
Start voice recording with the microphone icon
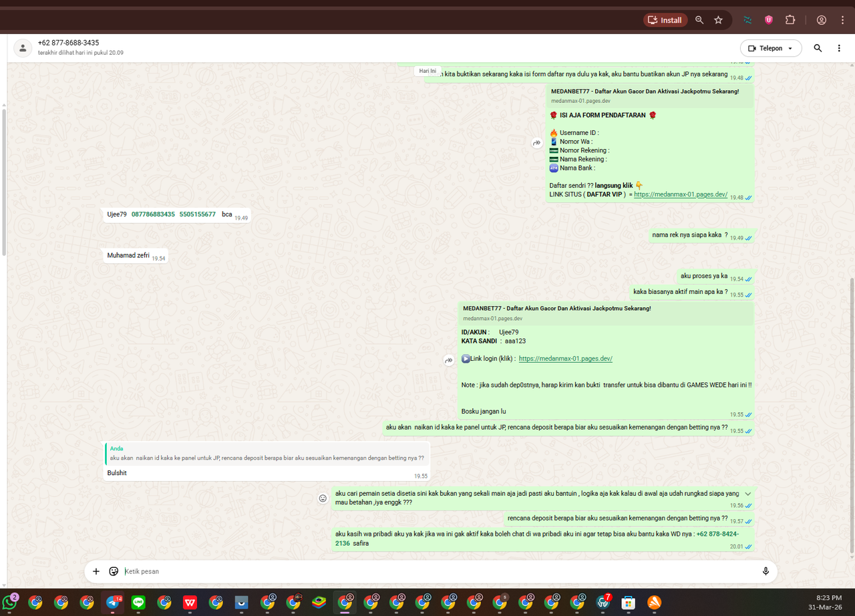tap(765, 571)
